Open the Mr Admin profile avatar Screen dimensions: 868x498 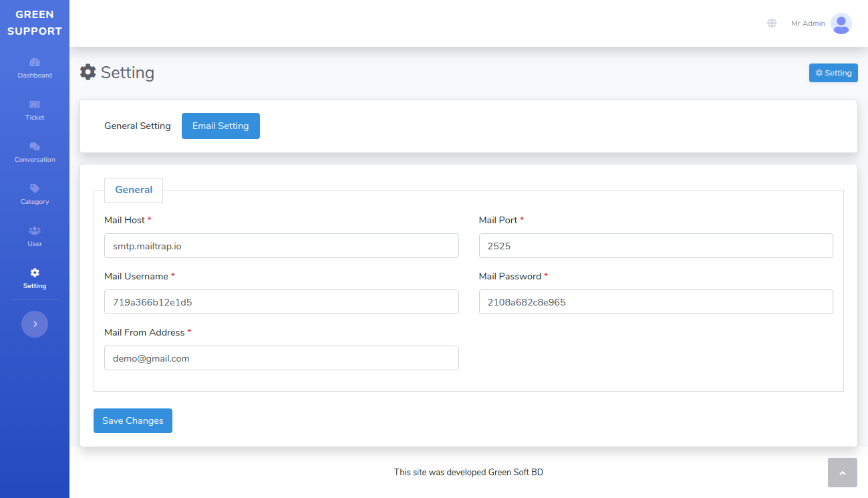pyautogui.click(x=841, y=23)
